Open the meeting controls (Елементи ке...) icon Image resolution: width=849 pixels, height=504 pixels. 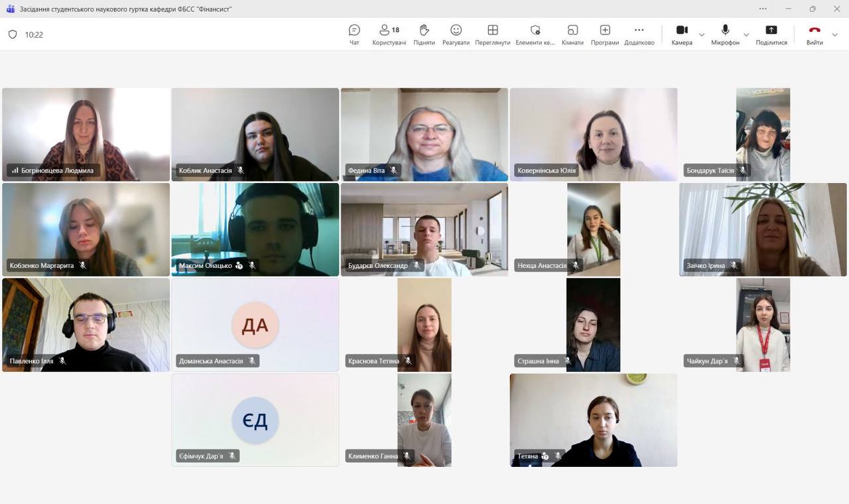coord(535,34)
